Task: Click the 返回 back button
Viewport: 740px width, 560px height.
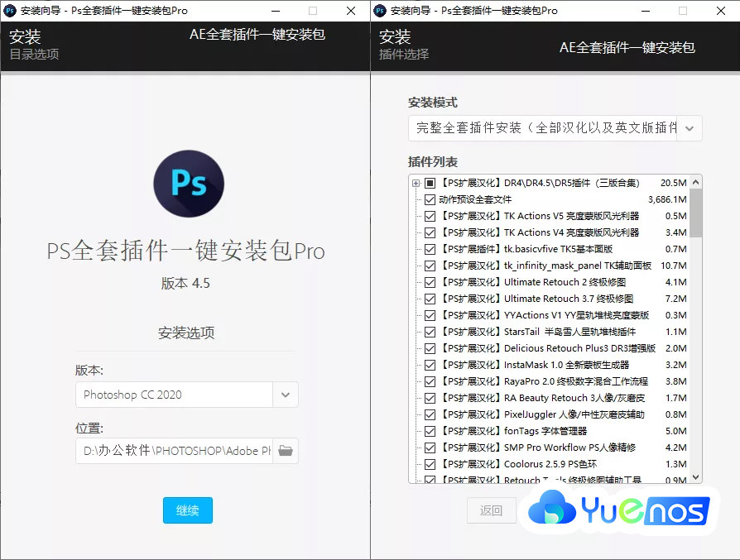Action: [x=492, y=511]
